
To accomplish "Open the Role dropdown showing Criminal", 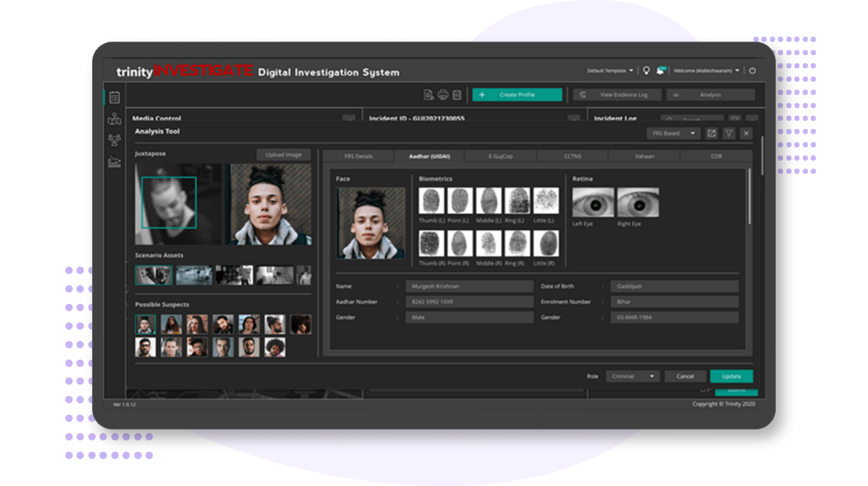I will click(x=632, y=376).
